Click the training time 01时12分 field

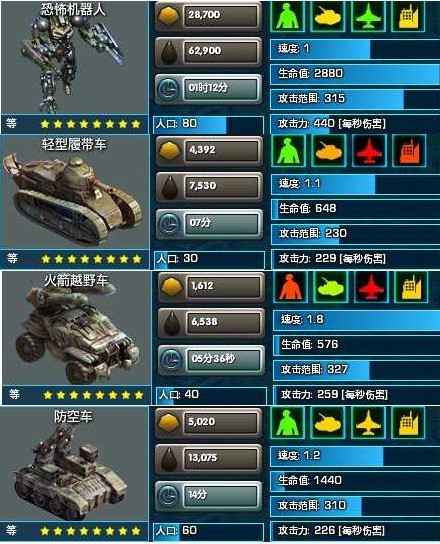(x=208, y=89)
